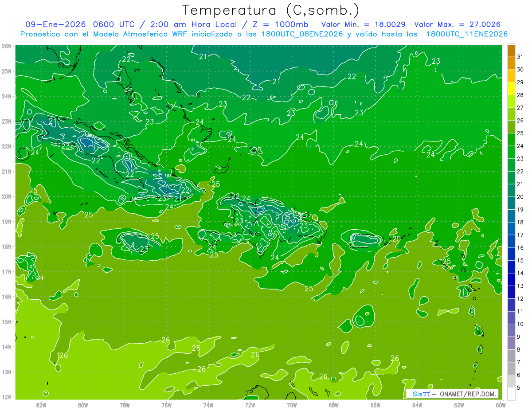This screenshot has width=532, height=411.
Task: Click the 22N latitude axis label
Action: pos(7,146)
